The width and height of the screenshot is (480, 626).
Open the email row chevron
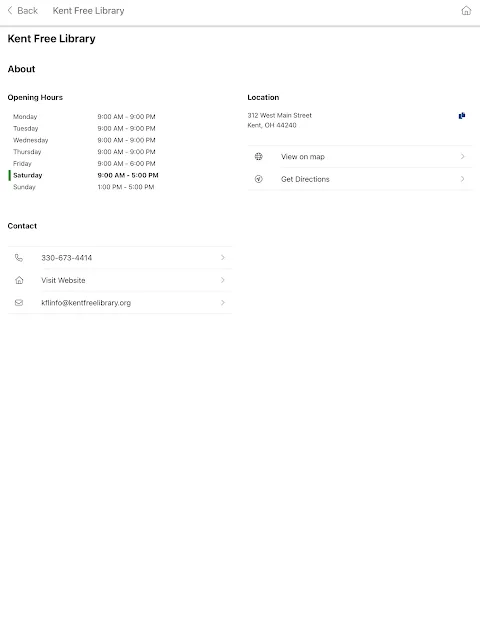pos(223,303)
